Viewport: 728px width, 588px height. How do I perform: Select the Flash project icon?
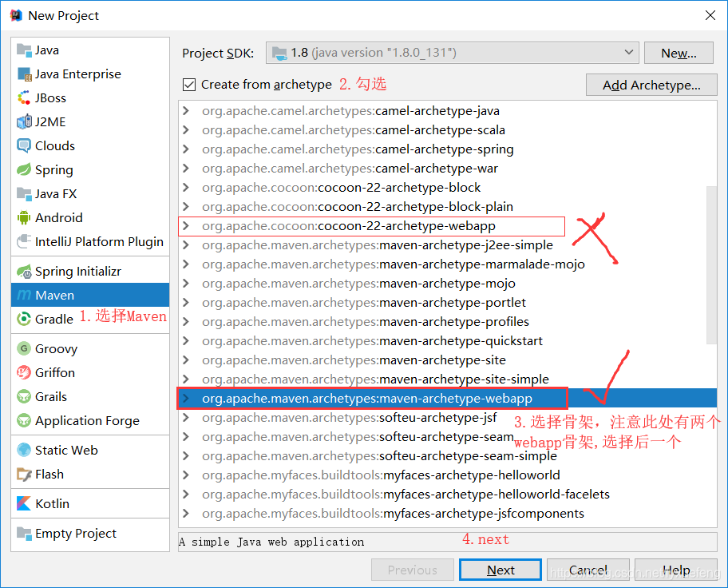pyautogui.click(x=24, y=474)
